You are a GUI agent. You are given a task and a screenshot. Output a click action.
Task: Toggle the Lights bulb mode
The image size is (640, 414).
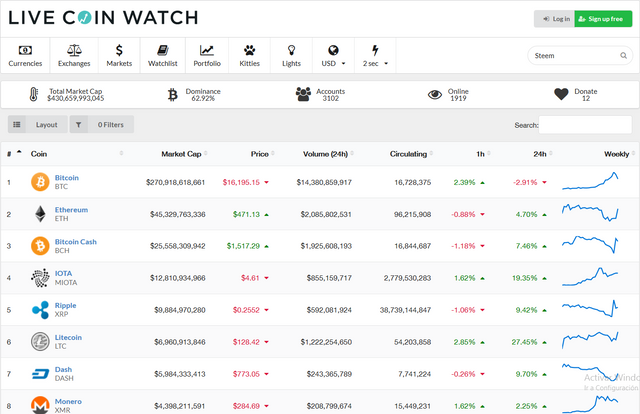pos(291,55)
